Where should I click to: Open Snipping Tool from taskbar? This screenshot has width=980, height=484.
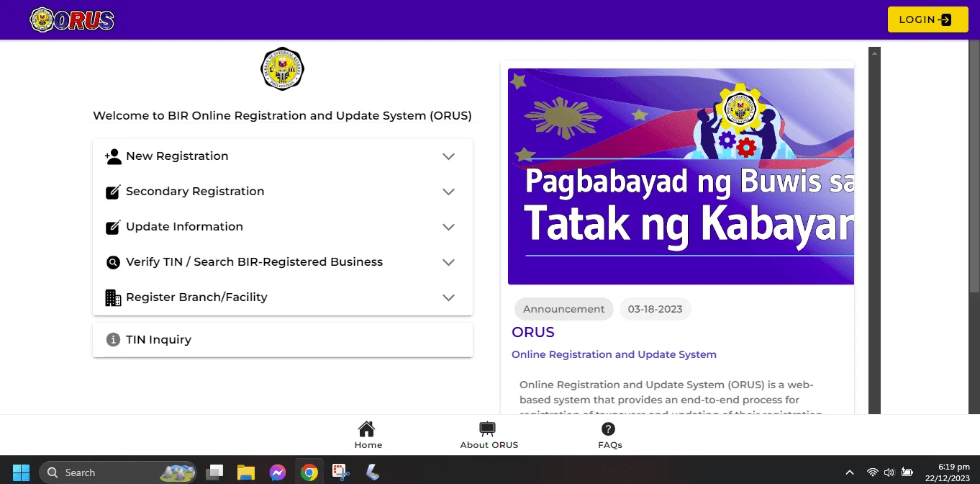coord(341,472)
